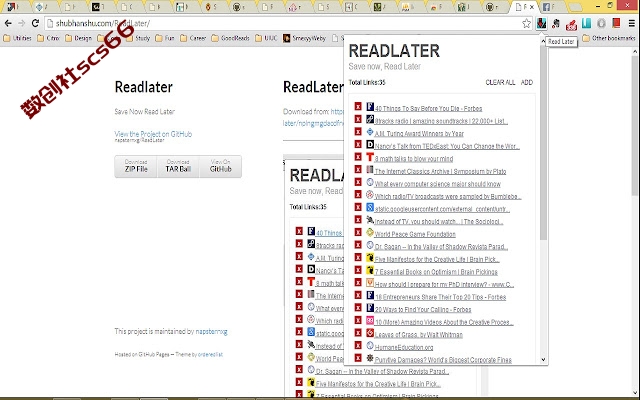Open 'HumaneEducation.org' link in popup
The image size is (640, 400).
click(404, 347)
